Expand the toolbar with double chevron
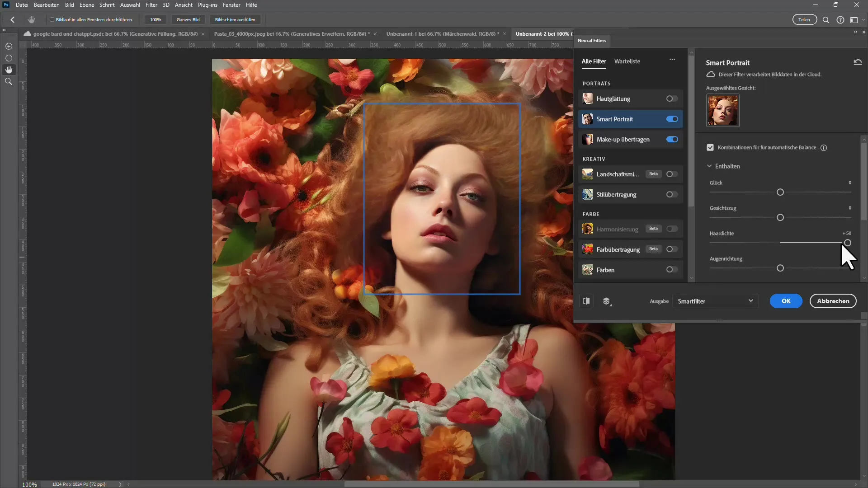Viewport: 868px width, 488px height. point(4,30)
